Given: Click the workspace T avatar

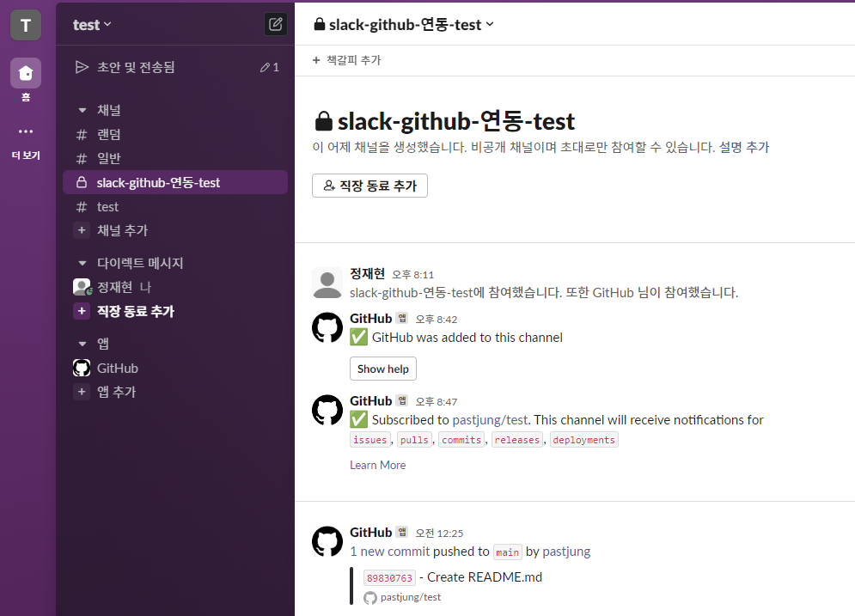Looking at the screenshot, I should (x=25, y=24).
